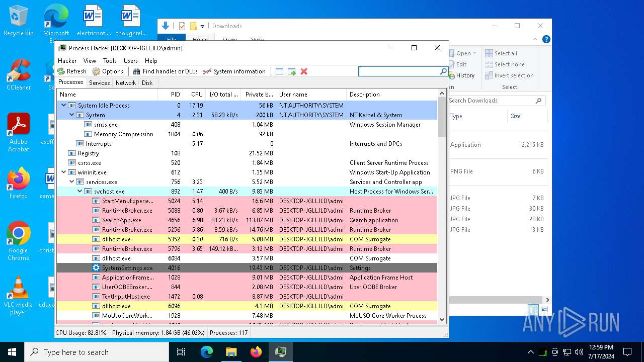Screen dimensions: 644x362
Task: Click the Refresh toolbar icon
Action: point(61,71)
